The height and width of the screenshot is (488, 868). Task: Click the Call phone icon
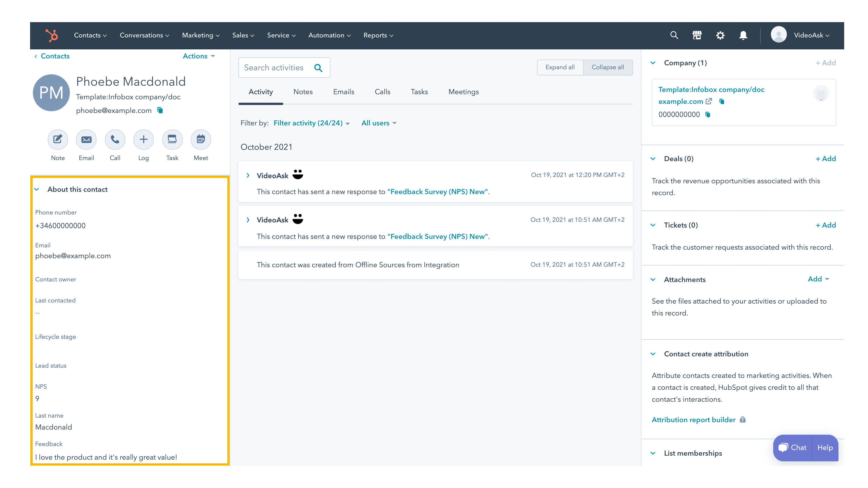pyautogui.click(x=115, y=139)
